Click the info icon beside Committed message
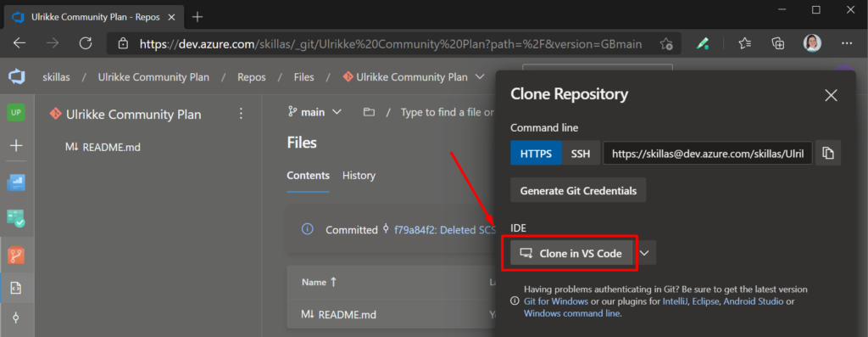Viewport: 868px width, 337px height. (x=307, y=229)
